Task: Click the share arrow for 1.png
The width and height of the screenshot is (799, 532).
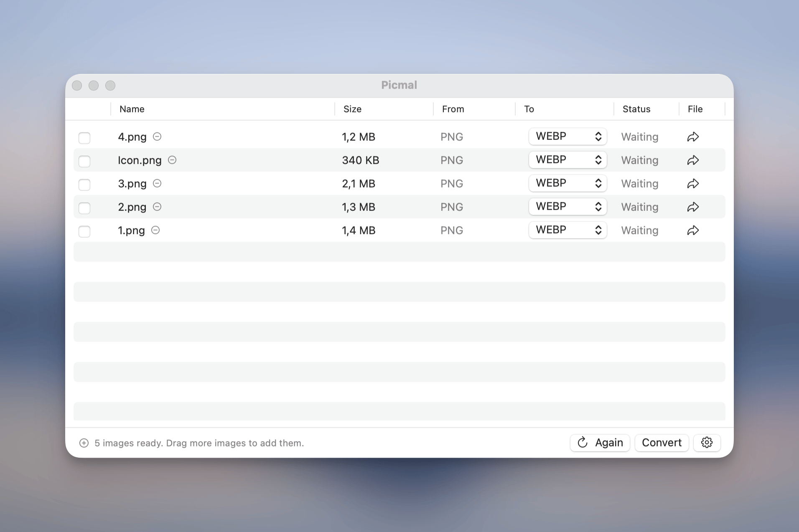Action: pos(693,231)
